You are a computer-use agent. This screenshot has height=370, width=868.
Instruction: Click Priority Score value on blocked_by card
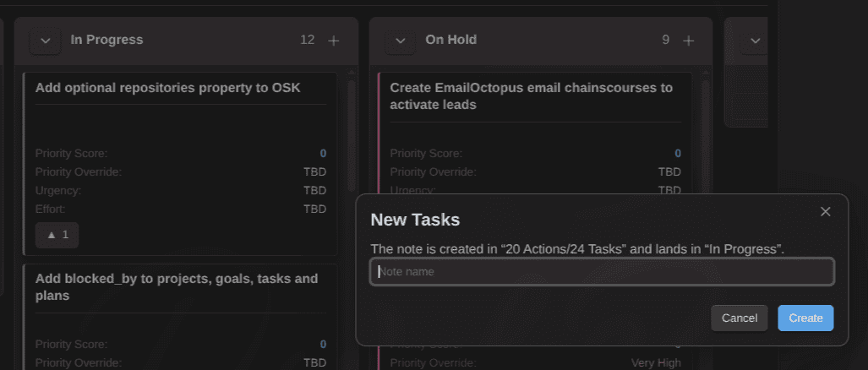click(323, 345)
